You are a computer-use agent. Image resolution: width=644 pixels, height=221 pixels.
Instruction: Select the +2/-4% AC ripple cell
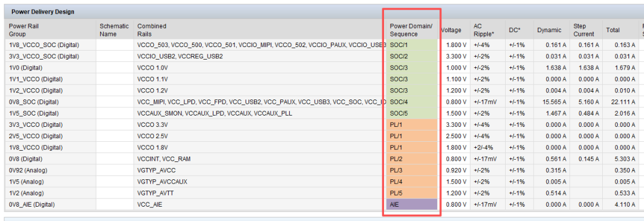[x=484, y=147]
